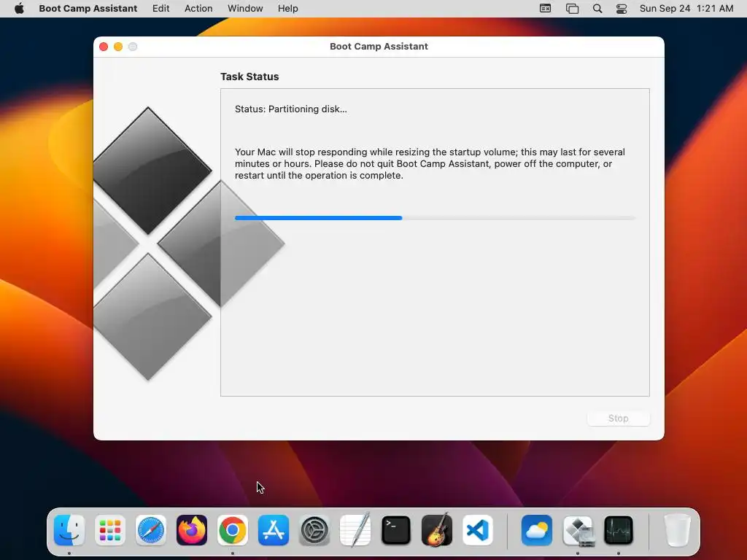Viewport: 747px width, 560px height.
Task: Click the "Boot Camp Assistant" window title
Action: 379,47
